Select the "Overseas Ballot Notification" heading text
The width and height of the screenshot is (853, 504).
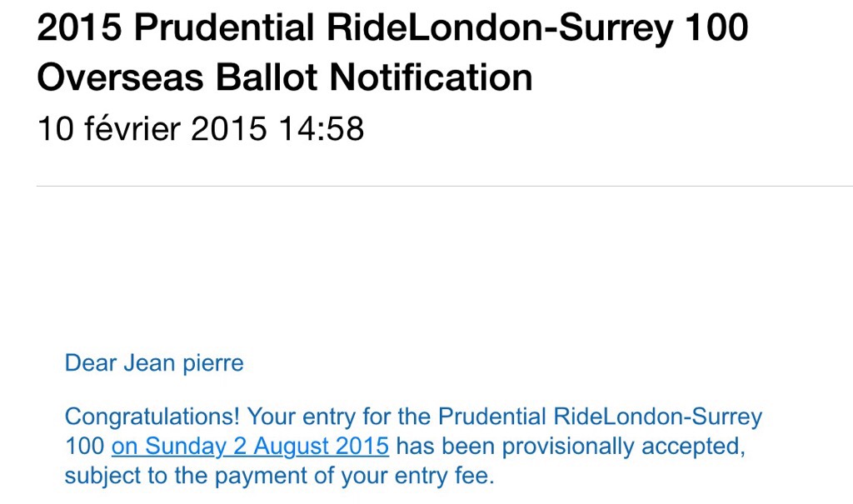pos(285,77)
